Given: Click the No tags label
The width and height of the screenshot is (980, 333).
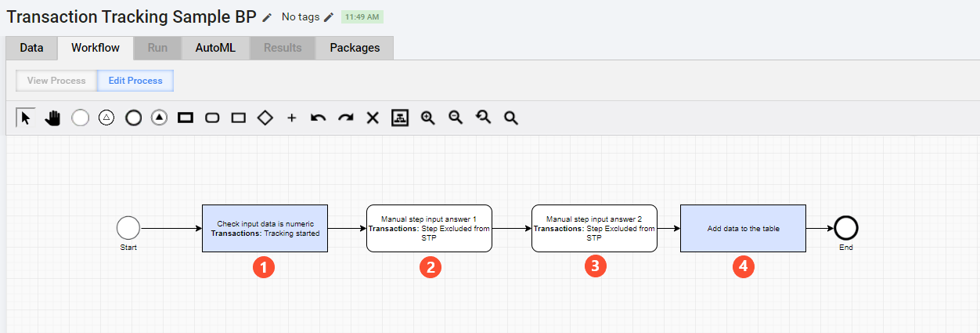Looking at the screenshot, I should point(301,16).
